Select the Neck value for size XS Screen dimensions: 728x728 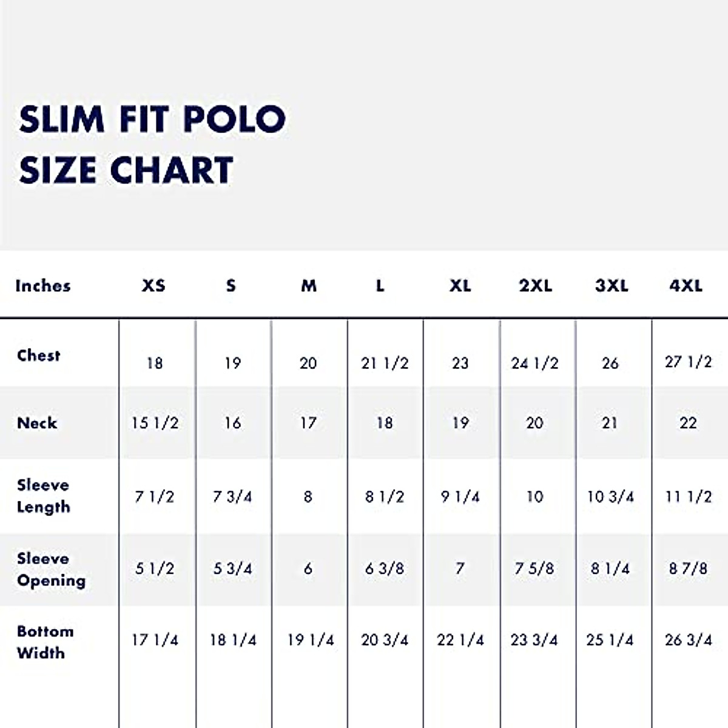(x=155, y=423)
